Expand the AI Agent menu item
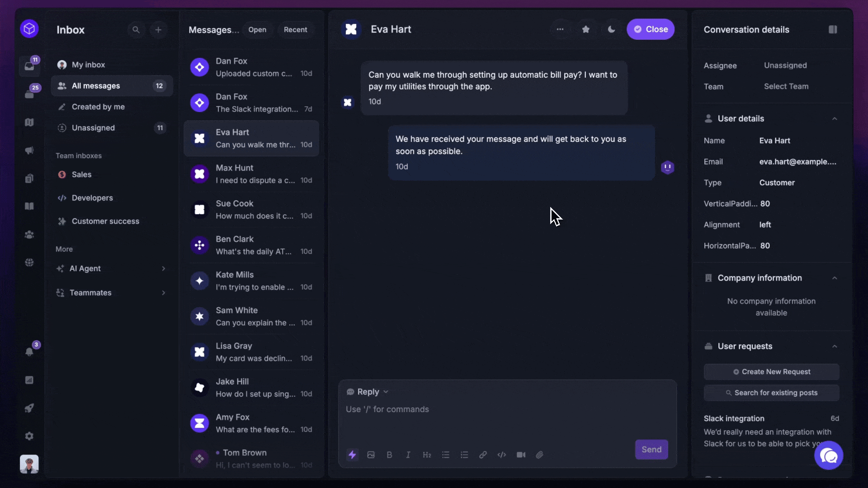Screen dimensions: 868x488 pyautogui.click(x=111, y=268)
